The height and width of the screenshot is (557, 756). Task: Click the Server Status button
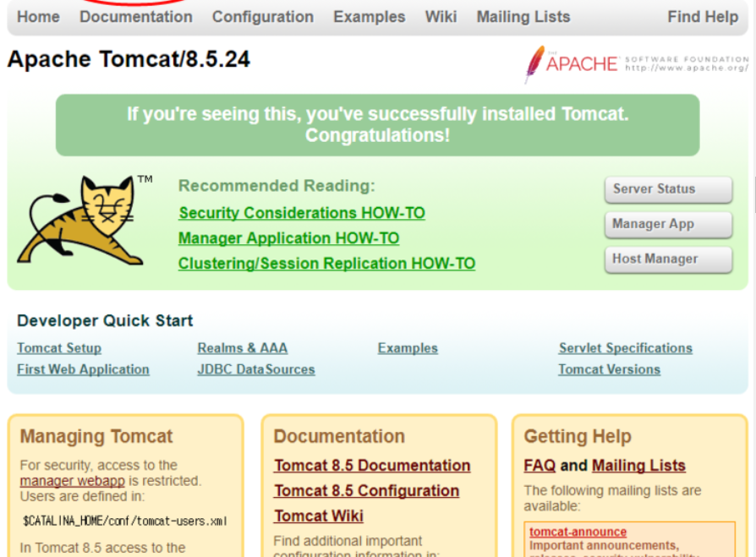click(x=669, y=189)
